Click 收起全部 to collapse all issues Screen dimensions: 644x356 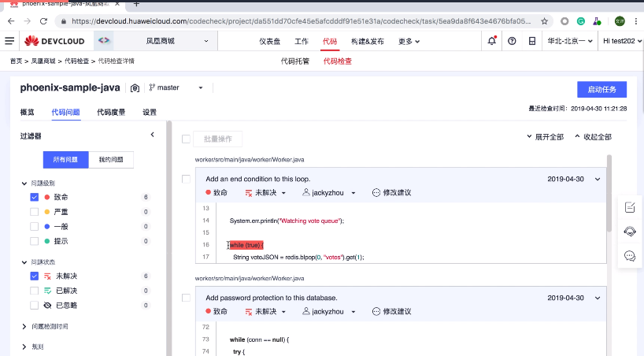click(x=593, y=137)
